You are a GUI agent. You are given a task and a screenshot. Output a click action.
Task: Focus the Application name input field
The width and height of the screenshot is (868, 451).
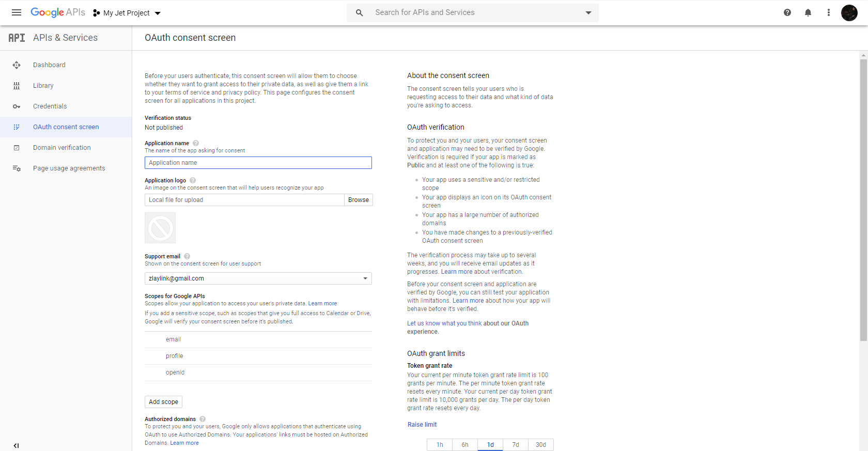point(258,163)
